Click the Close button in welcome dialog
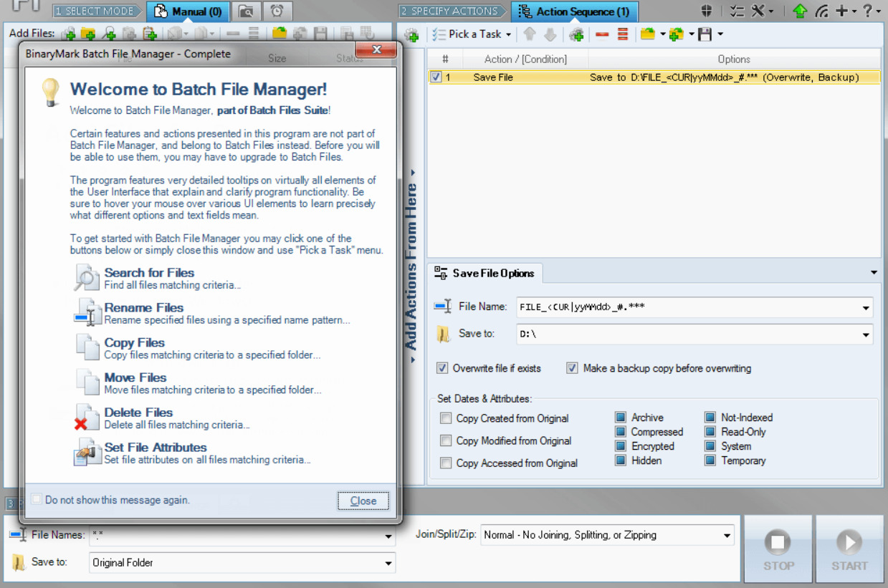Screen dimensions: 888x588 coord(363,501)
